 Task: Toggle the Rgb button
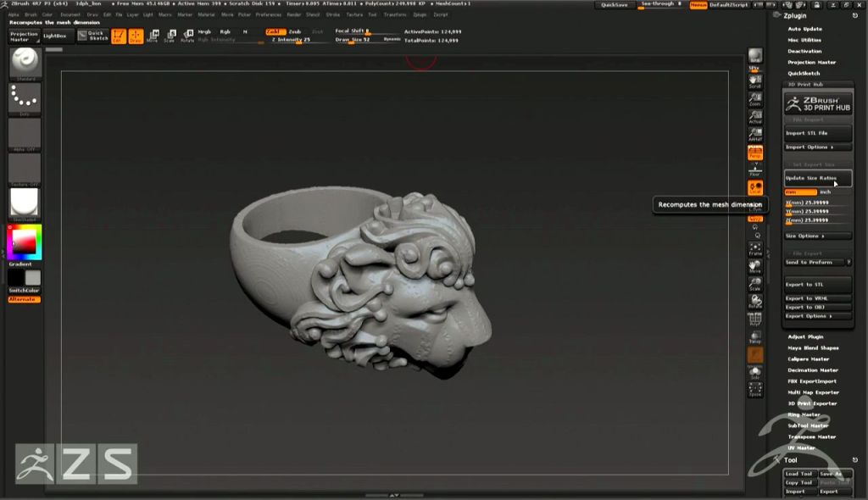(225, 32)
